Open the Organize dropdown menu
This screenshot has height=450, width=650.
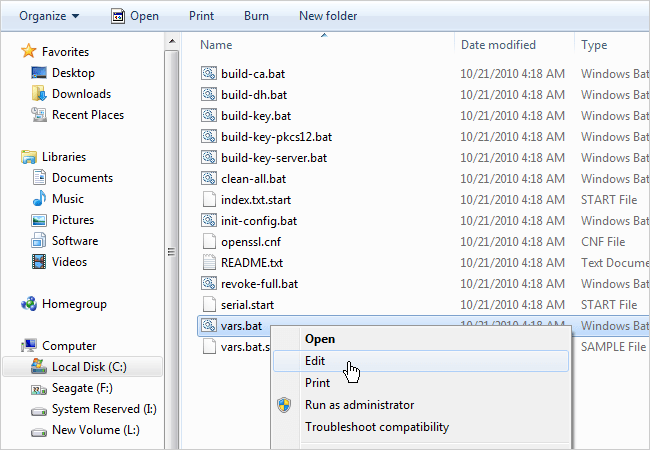[49, 16]
